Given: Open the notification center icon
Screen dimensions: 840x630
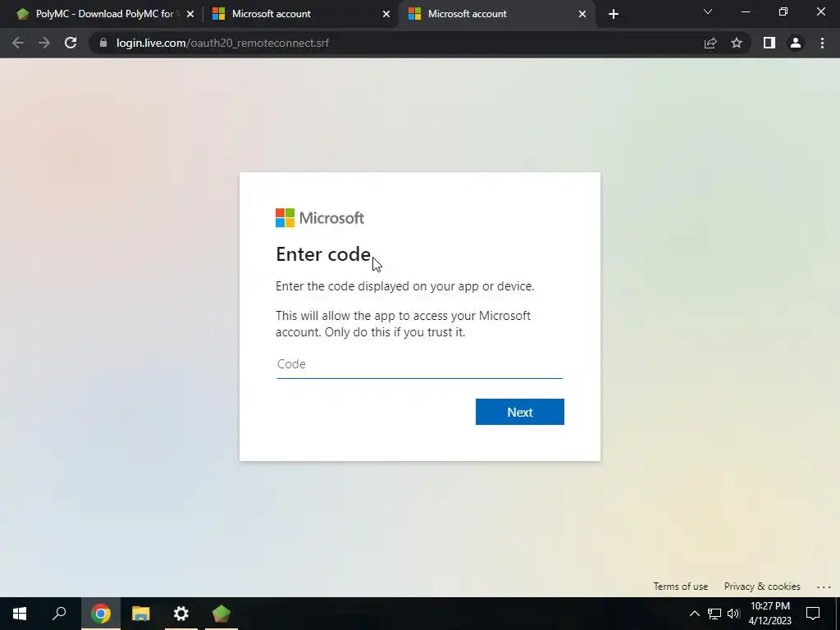Looking at the screenshot, I should click(x=813, y=614).
